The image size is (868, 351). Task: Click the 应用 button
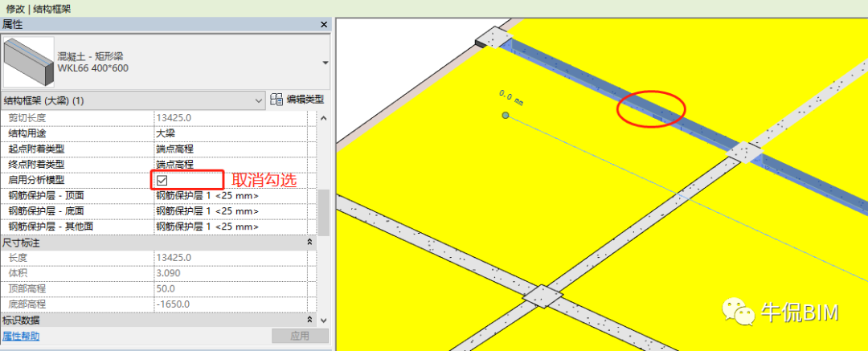[300, 336]
